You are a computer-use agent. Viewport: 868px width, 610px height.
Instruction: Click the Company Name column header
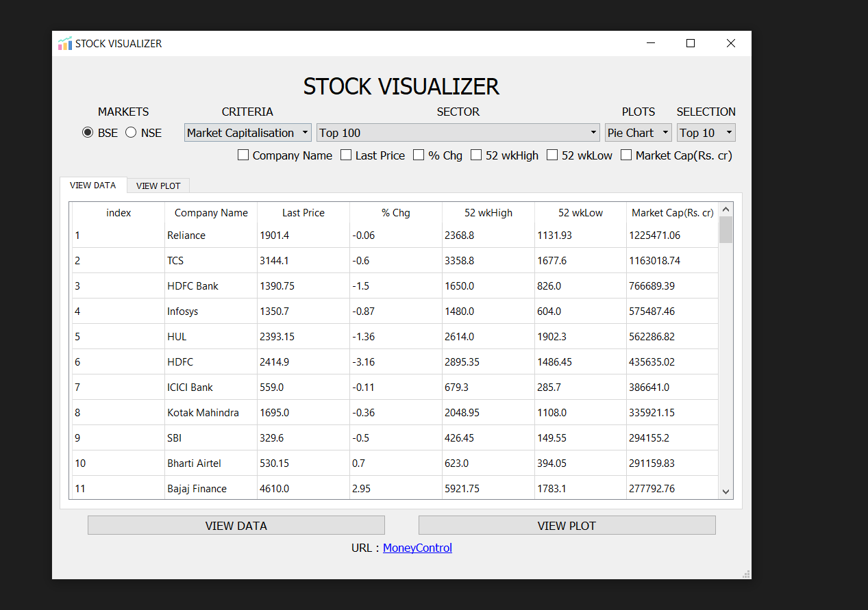[211, 213]
